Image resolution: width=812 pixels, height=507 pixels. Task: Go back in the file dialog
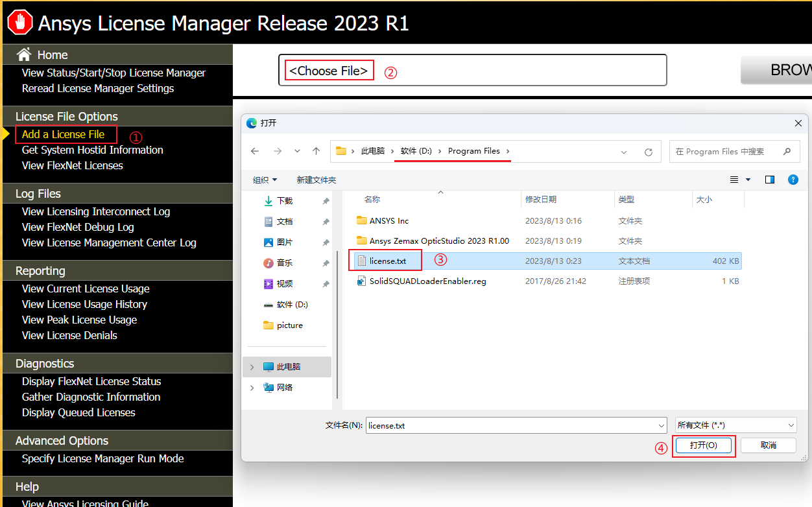(255, 151)
